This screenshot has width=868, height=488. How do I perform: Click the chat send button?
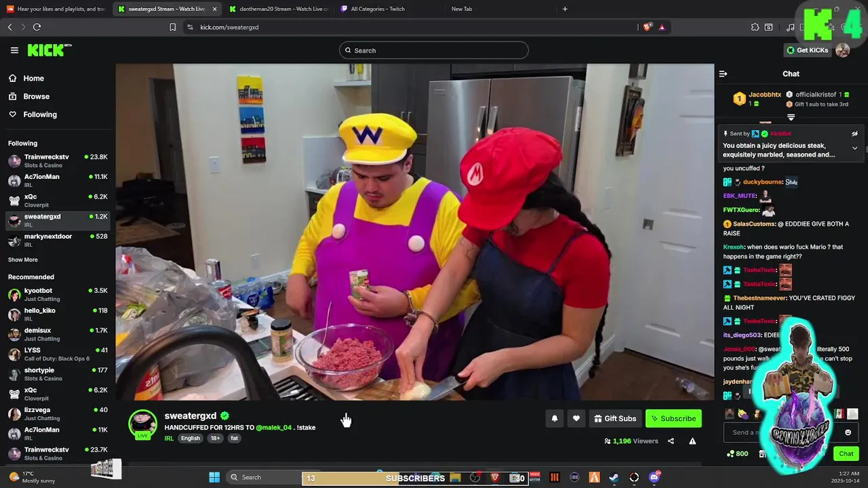(x=846, y=453)
